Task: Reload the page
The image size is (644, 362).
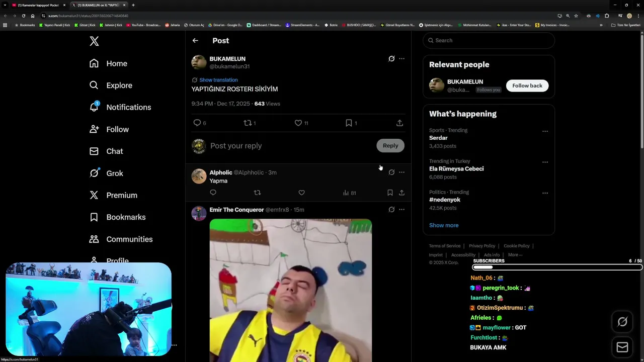Action: 24,16
